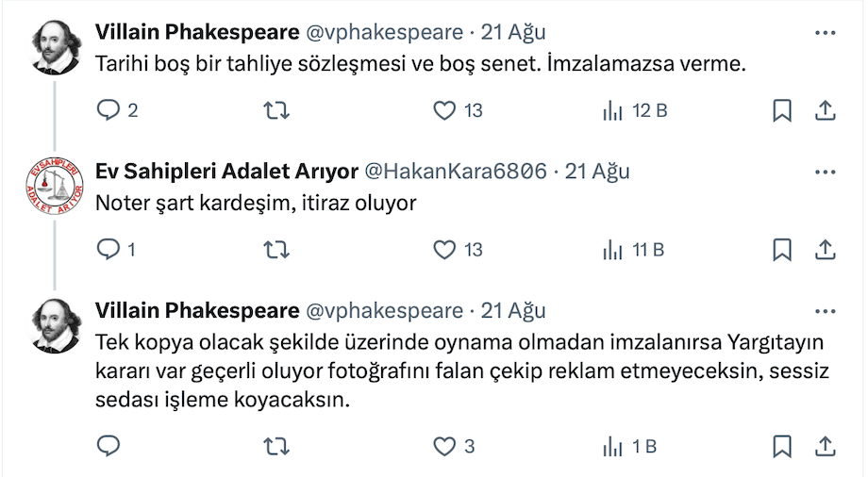Viewport: 868px width, 477px height.
Task: Reply to the first Villain Phakespeare tweet
Action: [x=108, y=110]
